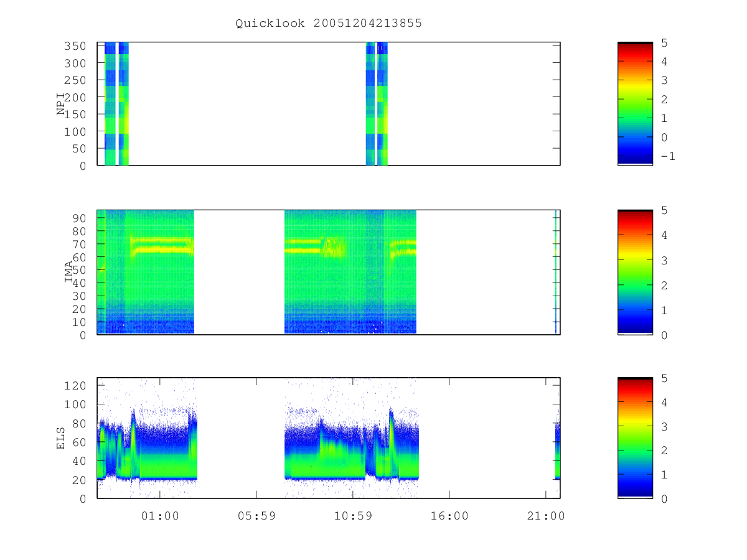Click the ELS spectrogram block near 10:59

coord(352,445)
